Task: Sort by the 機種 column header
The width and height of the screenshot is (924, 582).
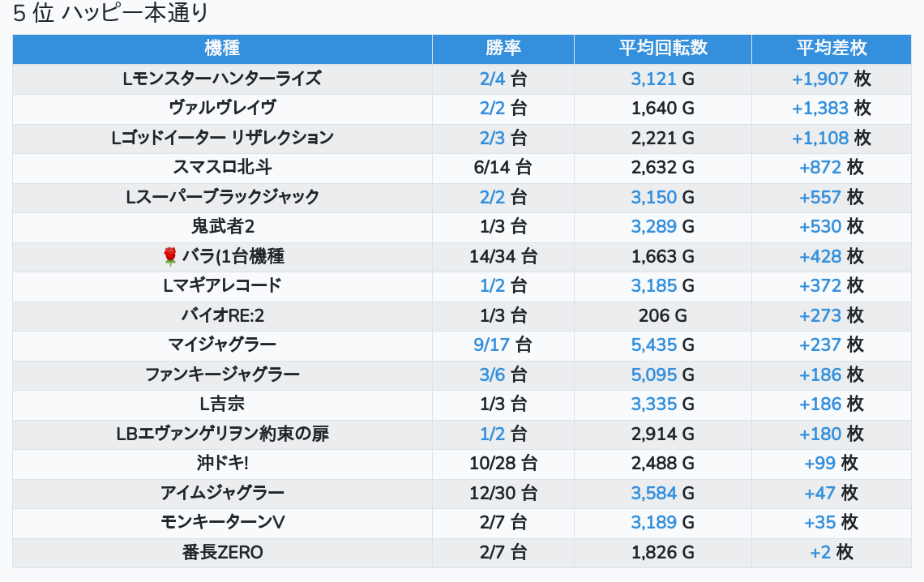Action: 222,48
